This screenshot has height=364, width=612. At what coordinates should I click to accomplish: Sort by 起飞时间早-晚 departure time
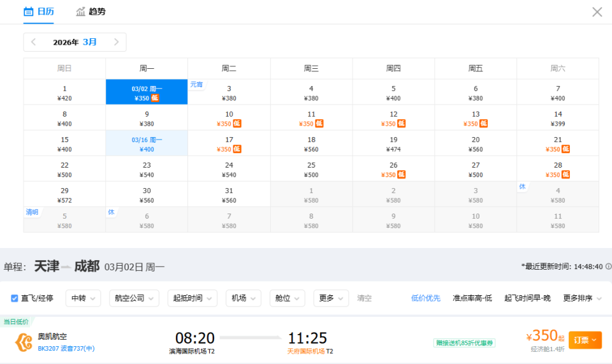pyautogui.click(x=527, y=298)
